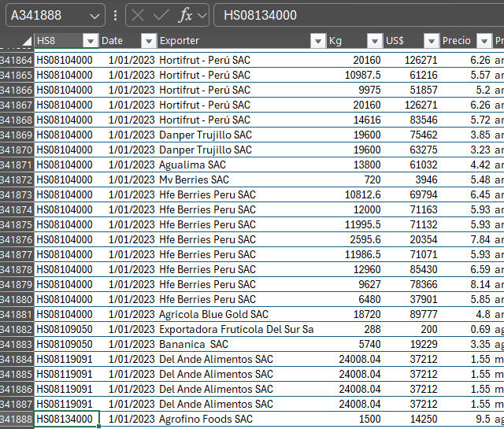Select row header 341888
The width and height of the screenshot is (504, 429).
[x=17, y=419]
